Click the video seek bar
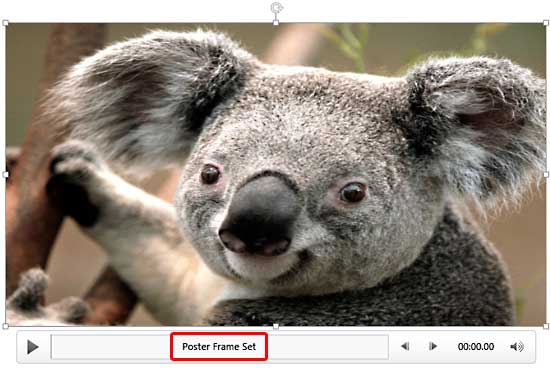The height and width of the screenshot is (368, 550). click(x=220, y=347)
